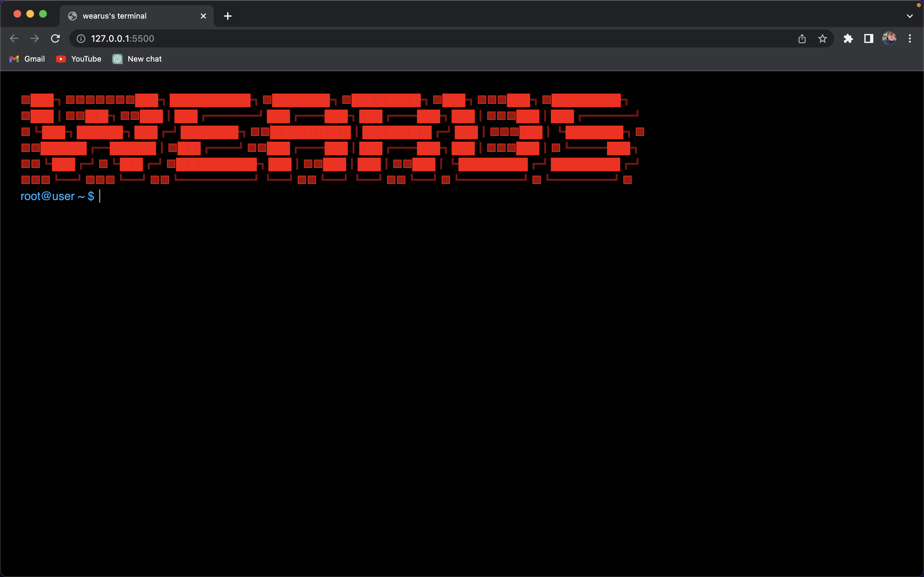
Task: Open the Chrome extensions puzzle icon
Action: click(x=848, y=38)
